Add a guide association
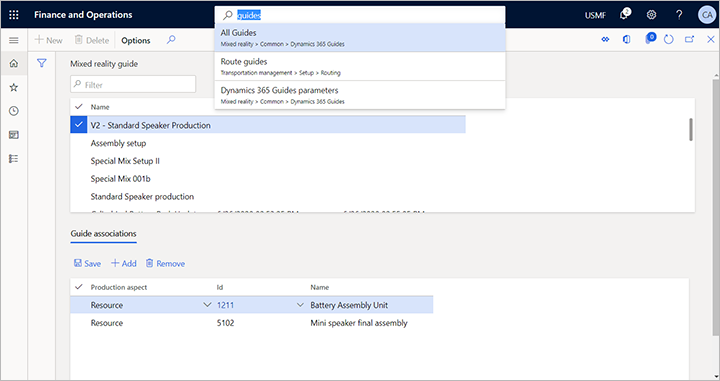 [x=124, y=263]
